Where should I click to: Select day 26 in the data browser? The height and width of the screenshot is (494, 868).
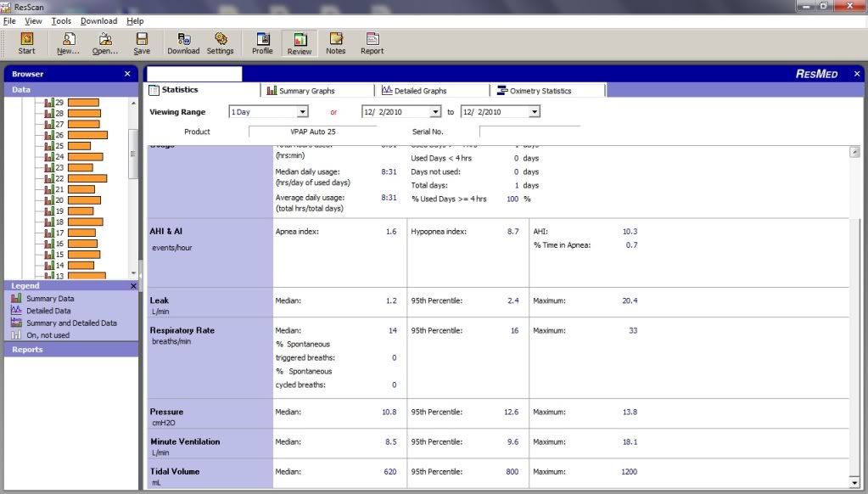pos(76,135)
